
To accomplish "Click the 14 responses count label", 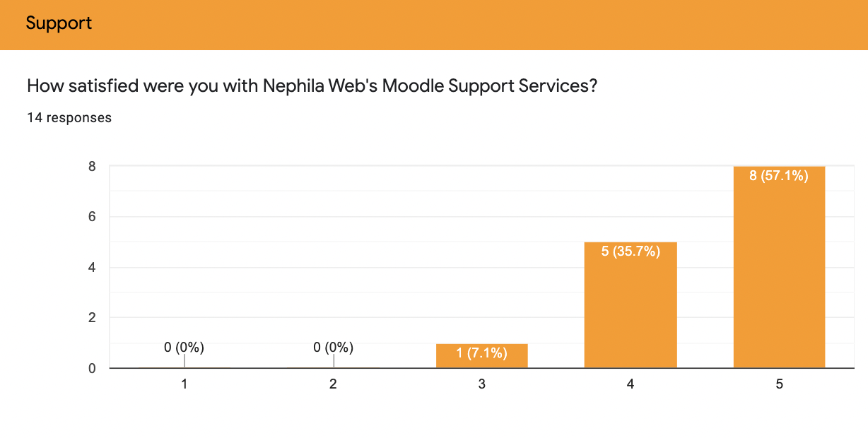I will pyautogui.click(x=69, y=118).
